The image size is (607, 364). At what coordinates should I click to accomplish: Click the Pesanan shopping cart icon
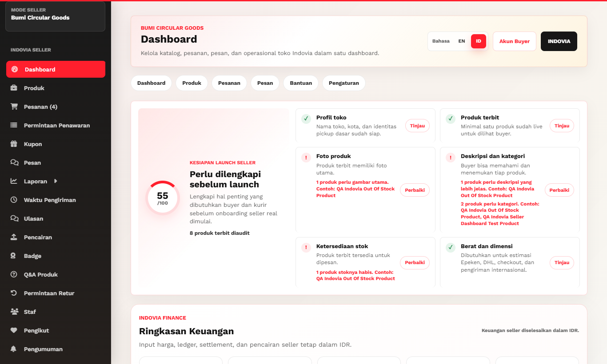14,107
